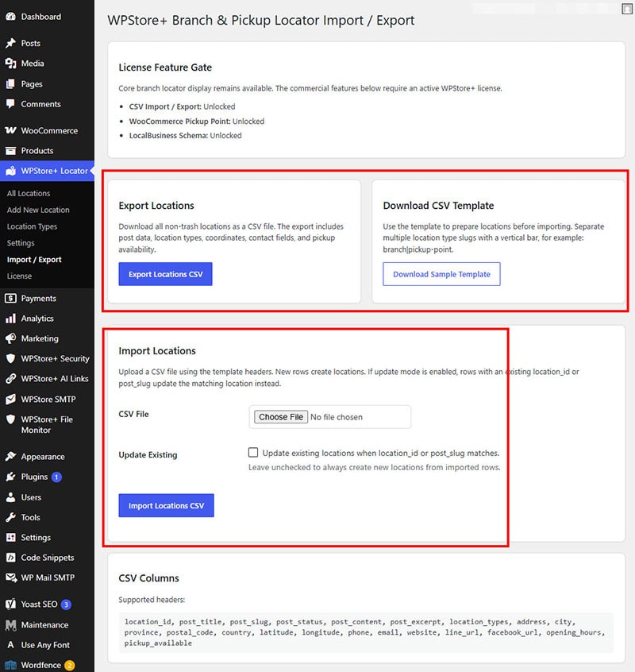Click the WPStore+ AI Links chain icon

pyautogui.click(x=10, y=379)
